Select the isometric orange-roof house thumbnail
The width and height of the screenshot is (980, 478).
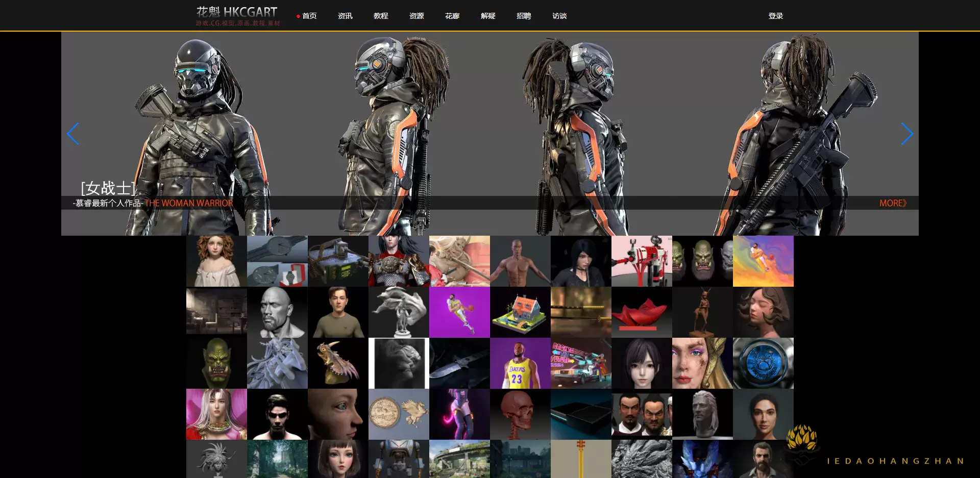click(x=520, y=312)
